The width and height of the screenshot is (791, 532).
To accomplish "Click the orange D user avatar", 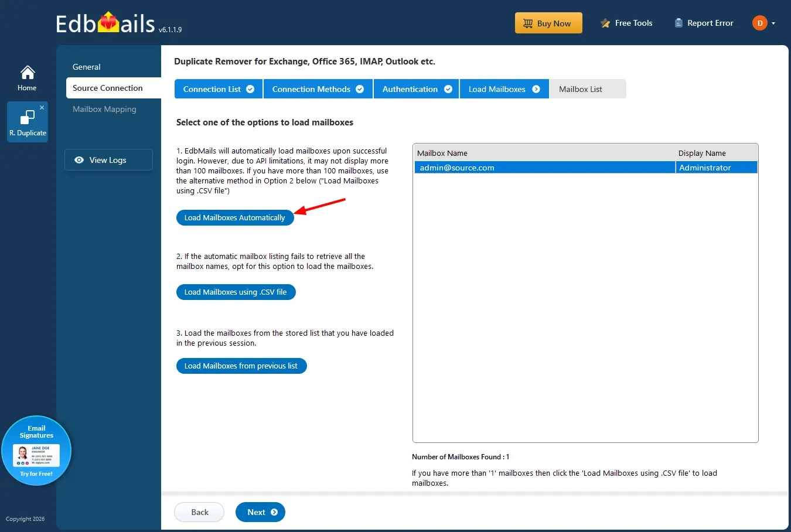I will 760,23.
